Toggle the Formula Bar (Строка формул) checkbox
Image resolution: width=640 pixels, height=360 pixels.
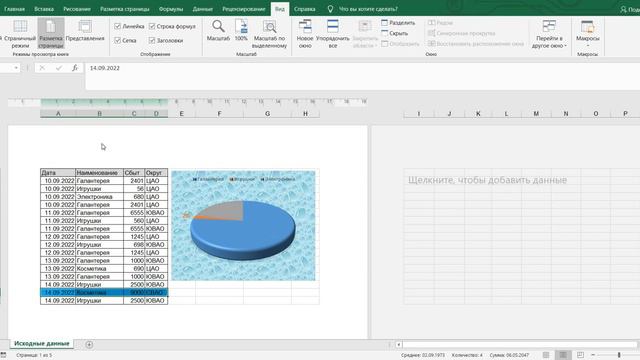click(x=152, y=26)
